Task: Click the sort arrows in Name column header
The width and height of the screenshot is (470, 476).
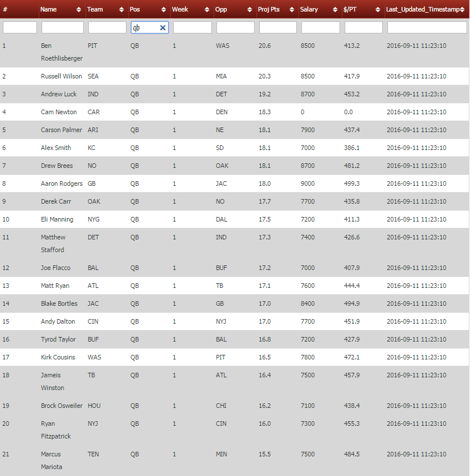Action: [79, 10]
